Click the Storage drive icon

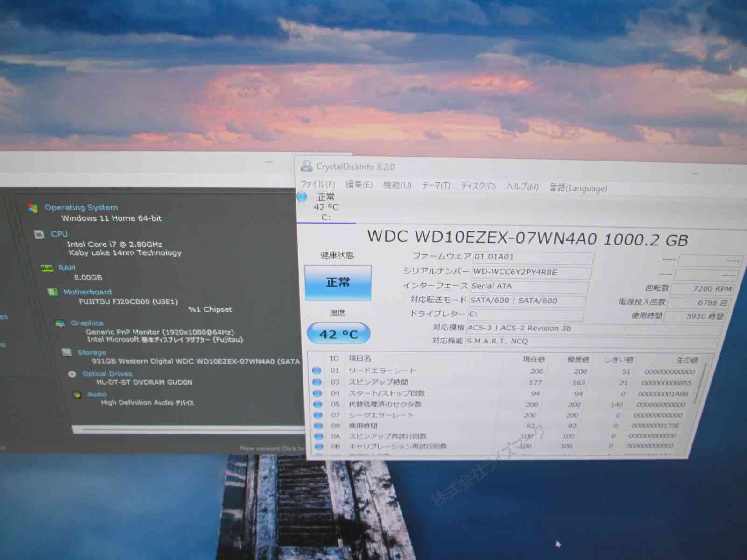click(x=67, y=352)
